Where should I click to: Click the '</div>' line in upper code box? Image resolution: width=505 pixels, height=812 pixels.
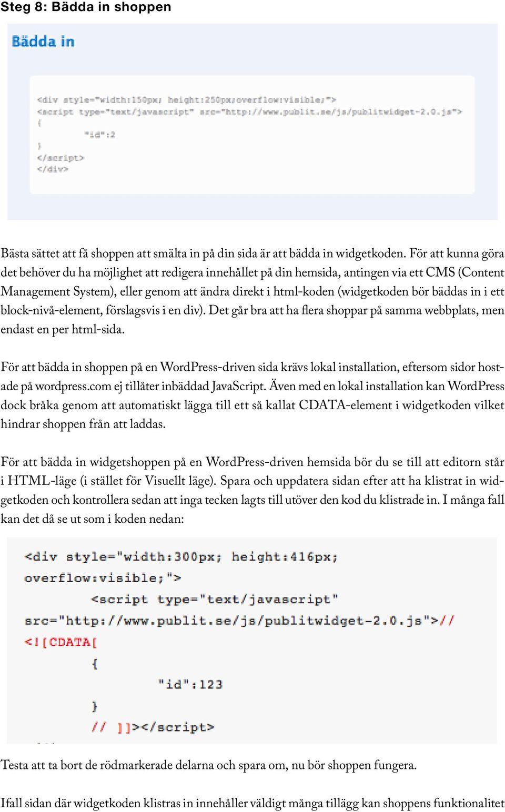coord(53,169)
